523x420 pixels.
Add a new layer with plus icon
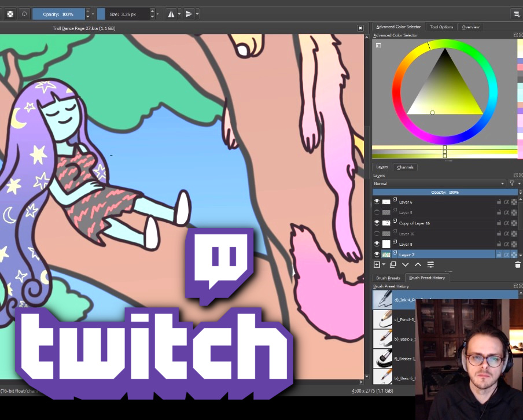click(377, 264)
